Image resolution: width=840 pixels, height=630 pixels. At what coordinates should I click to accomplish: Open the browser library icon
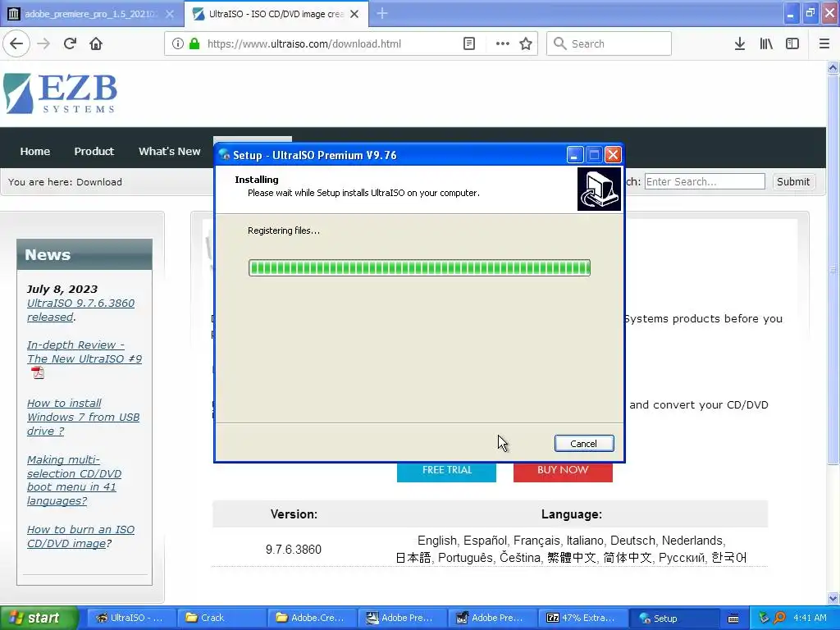(x=766, y=43)
